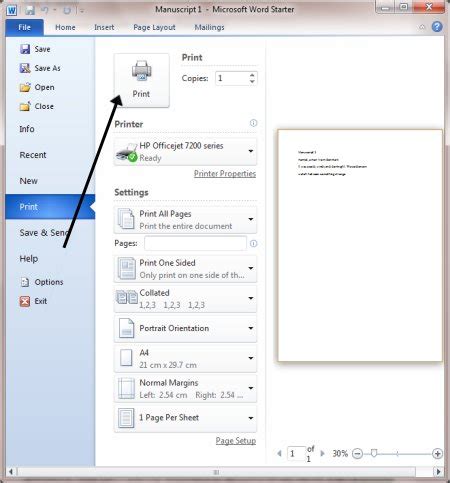Click the horizontal scrollbar left arrow
Screen dimensions: 450x483
11,472
